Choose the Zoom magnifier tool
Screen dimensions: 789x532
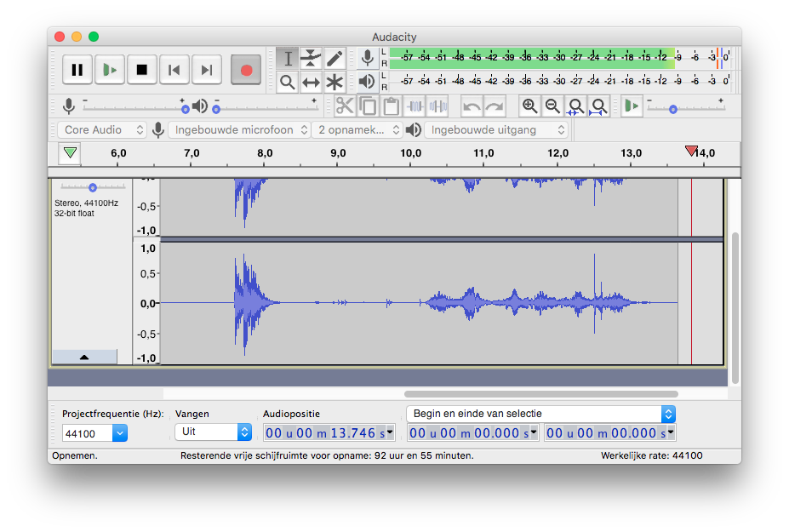[288, 82]
